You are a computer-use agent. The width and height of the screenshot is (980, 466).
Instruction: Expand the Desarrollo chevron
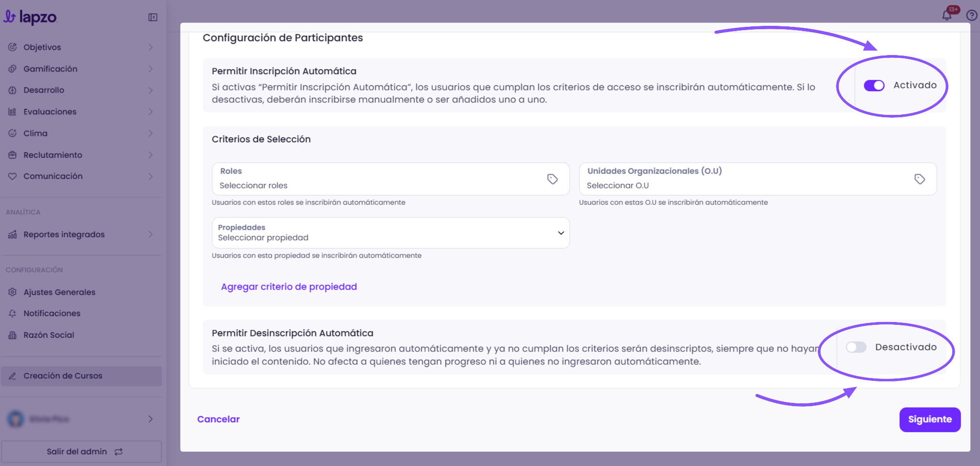point(150,90)
